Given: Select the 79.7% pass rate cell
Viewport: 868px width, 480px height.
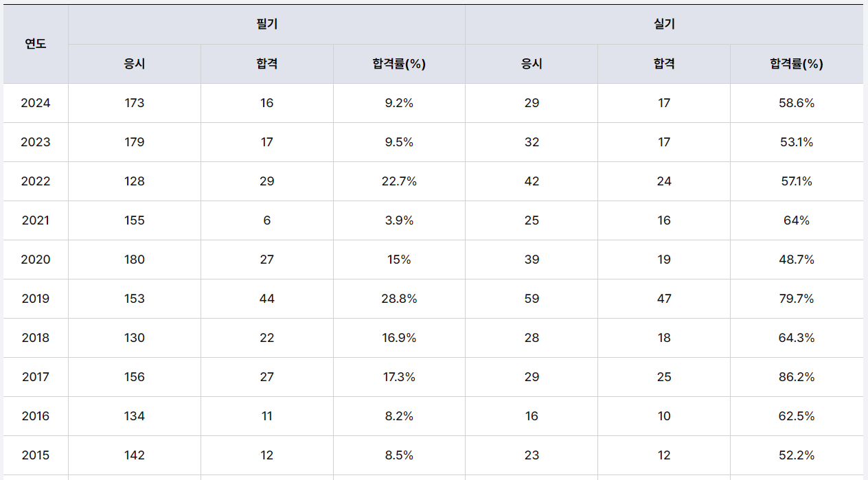Looking at the screenshot, I should click(x=796, y=299).
